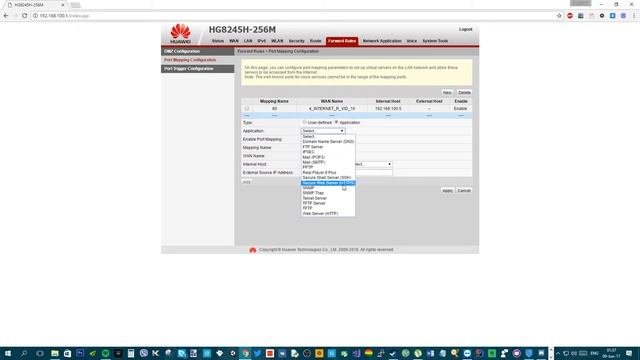This screenshot has height=360, width=640.
Task: Open the Windows Start menu
Action: tap(8, 353)
